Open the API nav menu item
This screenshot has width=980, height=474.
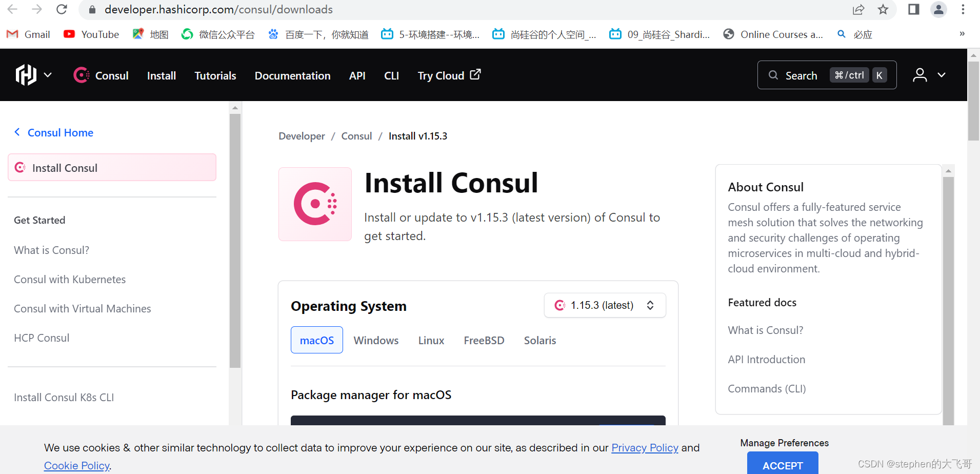[x=357, y=75]
